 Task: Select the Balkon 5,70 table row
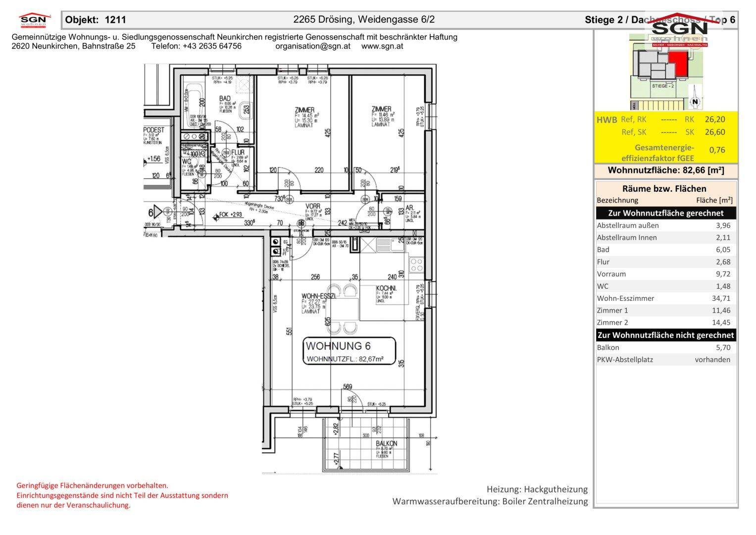coord(666,347)
